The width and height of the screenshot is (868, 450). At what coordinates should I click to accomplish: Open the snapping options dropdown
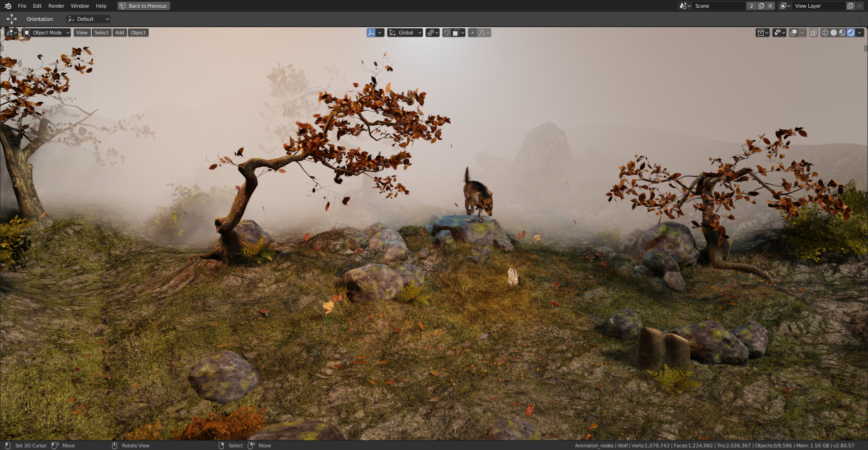pyautogui.click(x=458, y=33)
